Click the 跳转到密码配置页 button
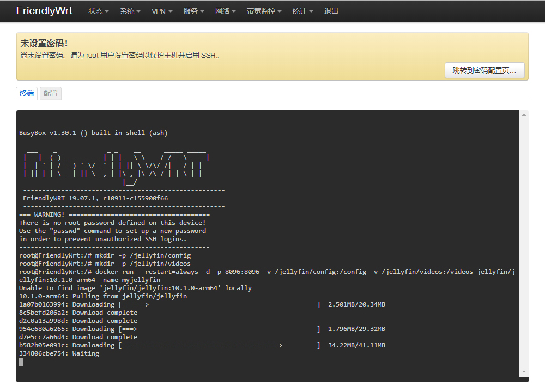This screenshot has width=545, height=392. (485, 70)
